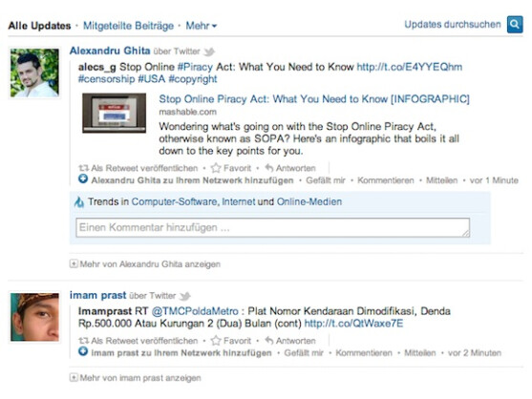Click Kommentieren on Alexandru Ghita's post
This screenshot has width=532, height=399.
tap(386, 180)
